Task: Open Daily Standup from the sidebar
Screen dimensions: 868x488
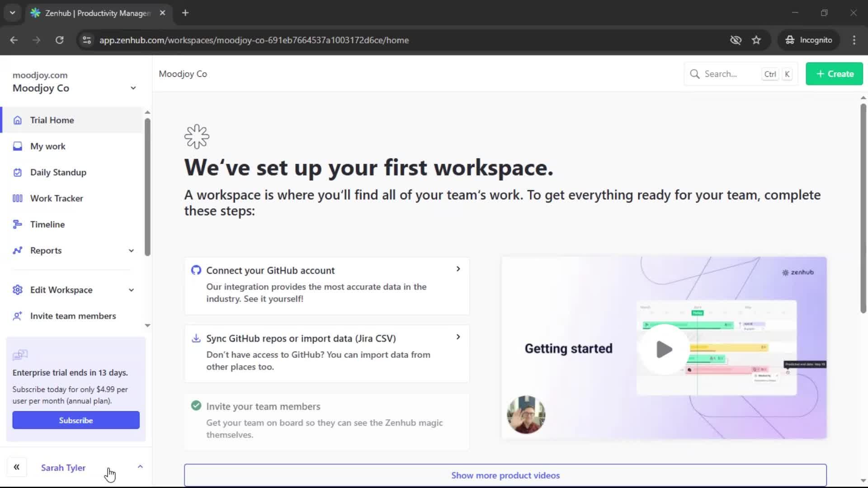Action: 58,172
